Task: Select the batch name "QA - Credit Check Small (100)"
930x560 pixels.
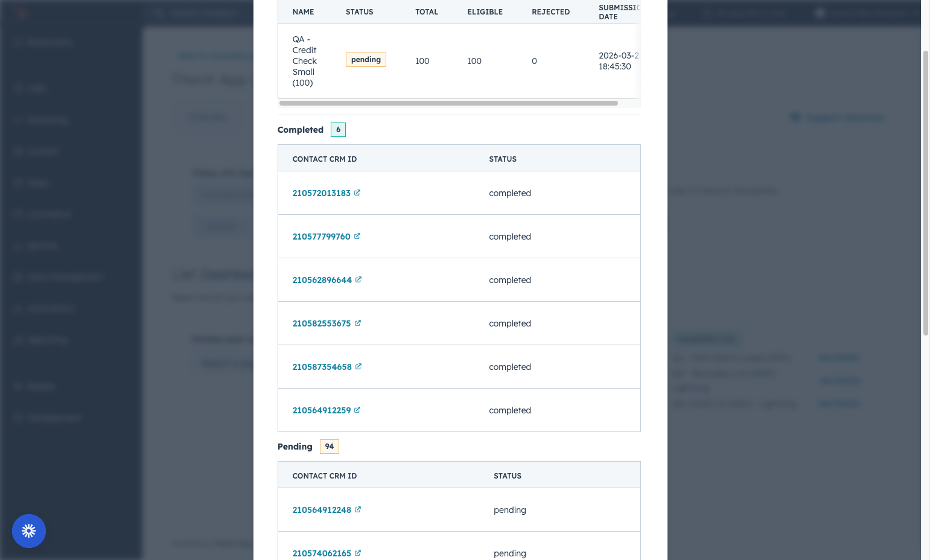Action: coord(305,61)
